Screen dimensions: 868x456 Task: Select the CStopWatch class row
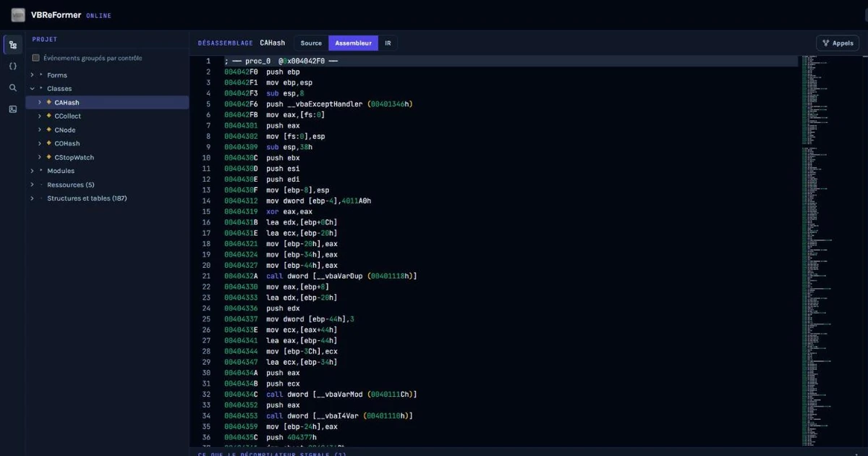click(x=108, y=157)
